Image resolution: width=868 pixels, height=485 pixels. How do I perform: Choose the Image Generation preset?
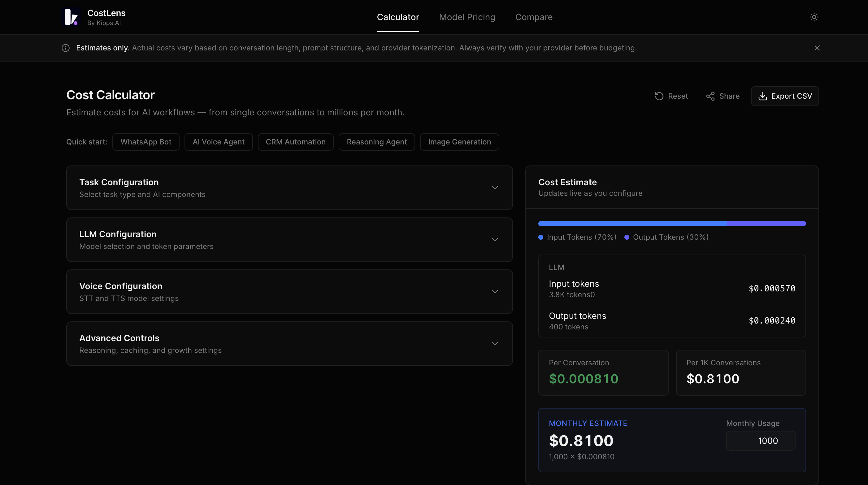coord(459,142)
